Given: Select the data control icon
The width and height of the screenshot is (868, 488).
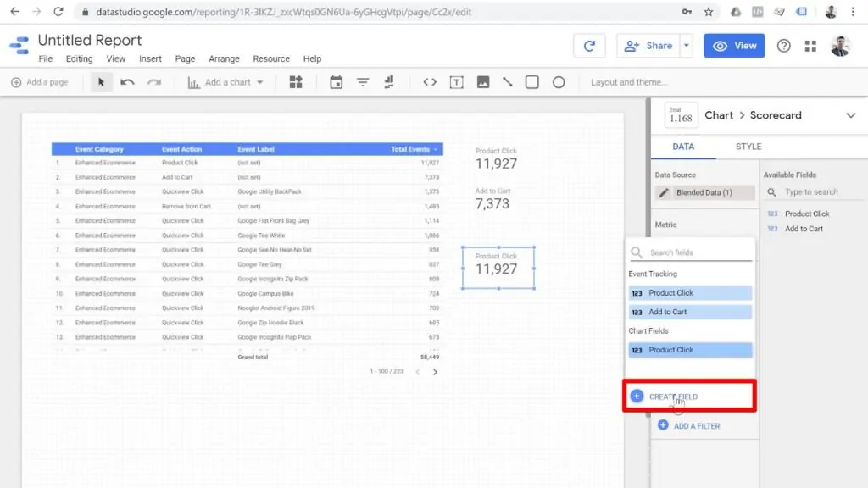Looking at the screenshot, I should [x=389, y=82].
